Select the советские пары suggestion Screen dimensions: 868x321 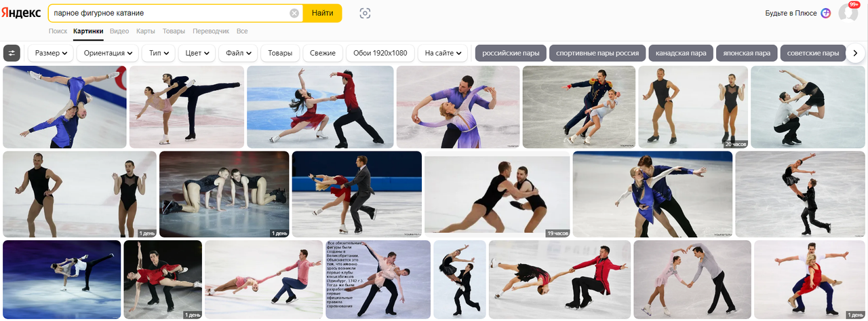813,53
